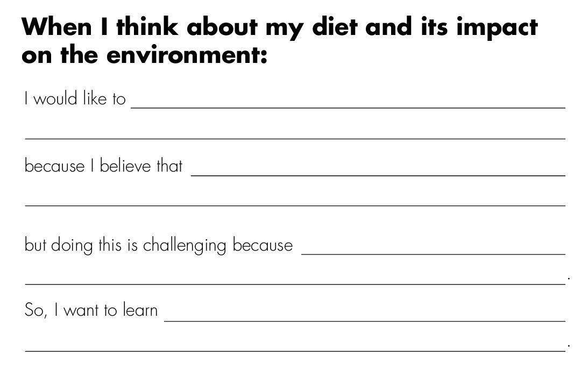The image size is (588, 369).
Task: Click the blank line after "So, I want to learn"
Action: click(365, 321)
